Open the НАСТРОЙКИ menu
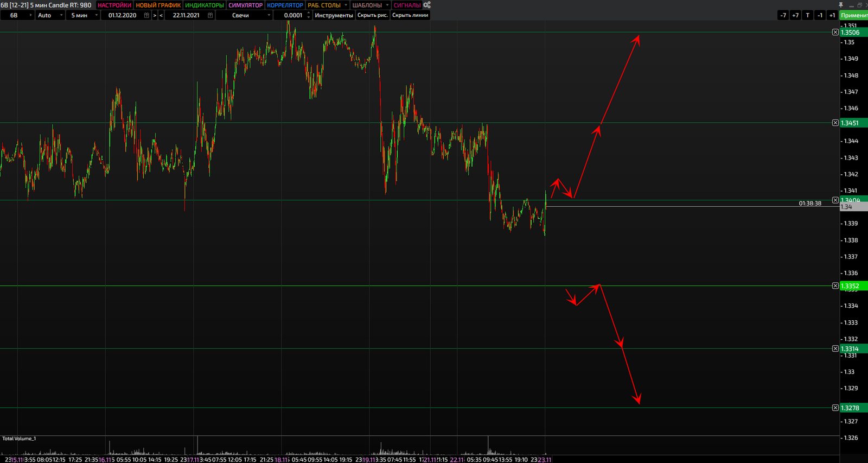The width and height of the screenshot is (868, 463). click(x=114, y=5)
